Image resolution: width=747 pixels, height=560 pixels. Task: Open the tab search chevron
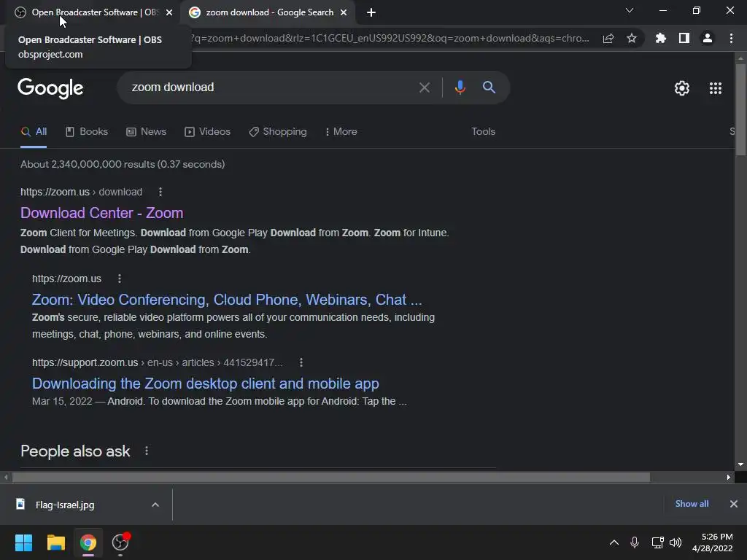(630, 10)
